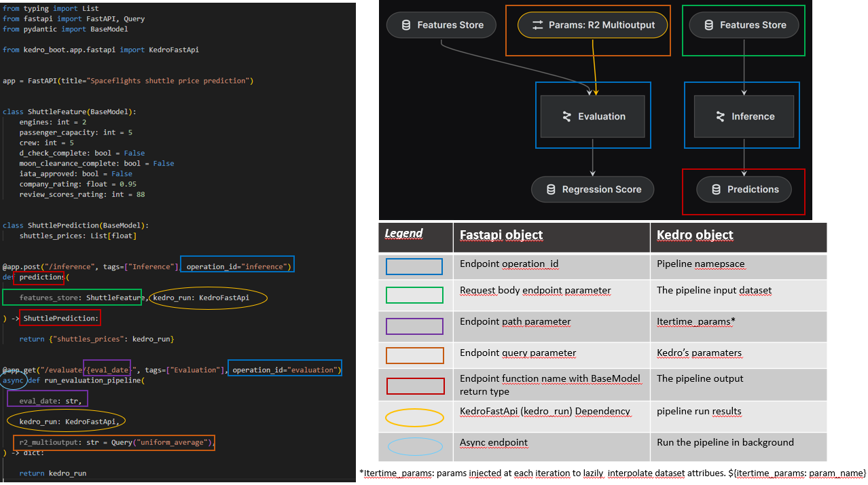Click the 'Kedro object' column header
Screen dimensions: 868x485
[x=738, y=238]
